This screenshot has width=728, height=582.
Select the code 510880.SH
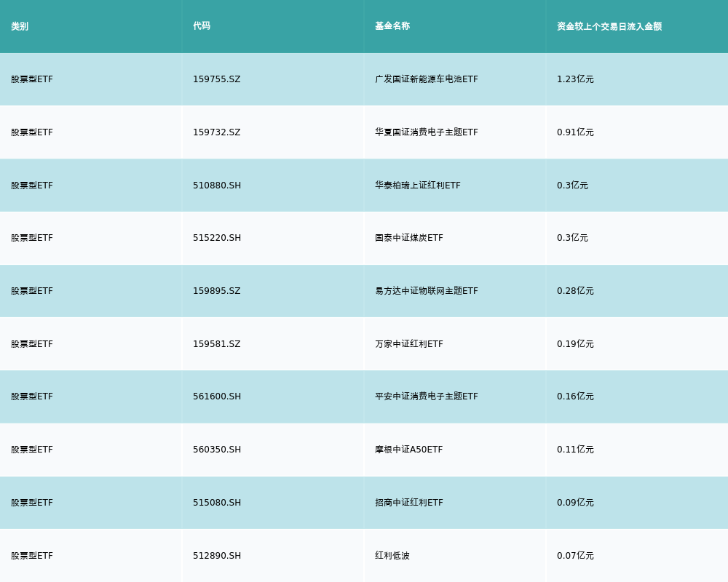(217, 186)
